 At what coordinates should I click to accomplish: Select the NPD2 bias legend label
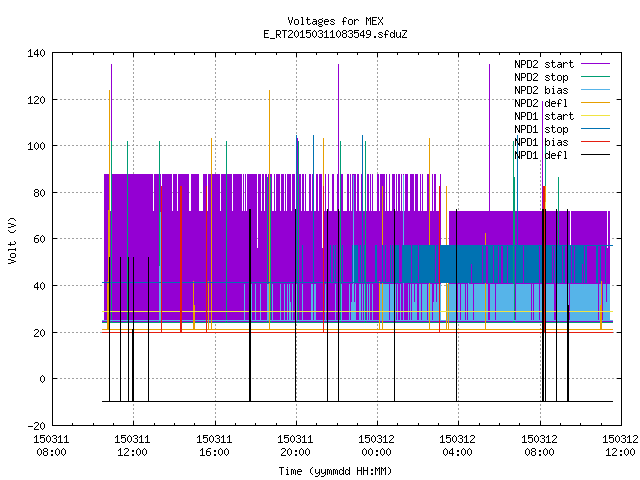541,90
